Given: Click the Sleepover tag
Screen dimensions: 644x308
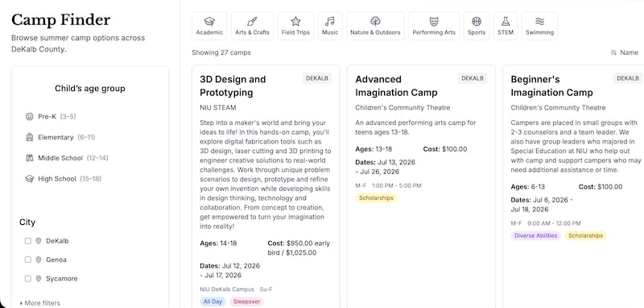Looking at the screenshot, I should [x=247, y=302].
